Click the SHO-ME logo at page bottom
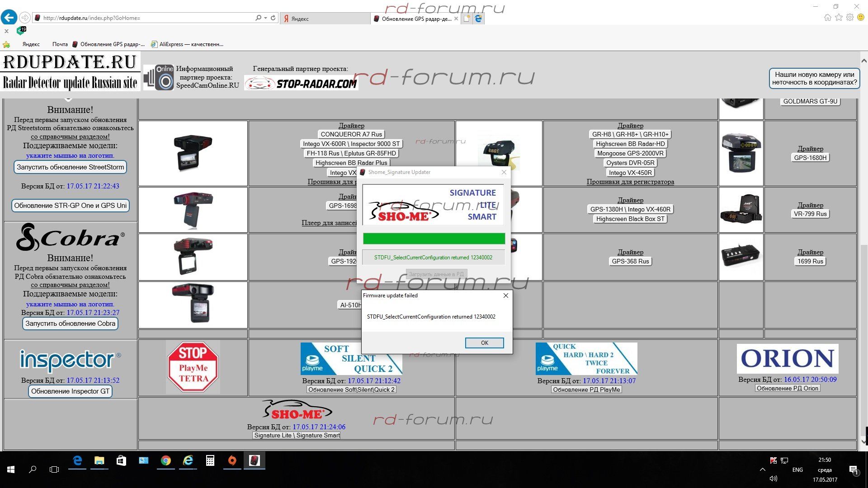Image resolution: width=868 pixels, height=488 pixels. click(297, 410)
